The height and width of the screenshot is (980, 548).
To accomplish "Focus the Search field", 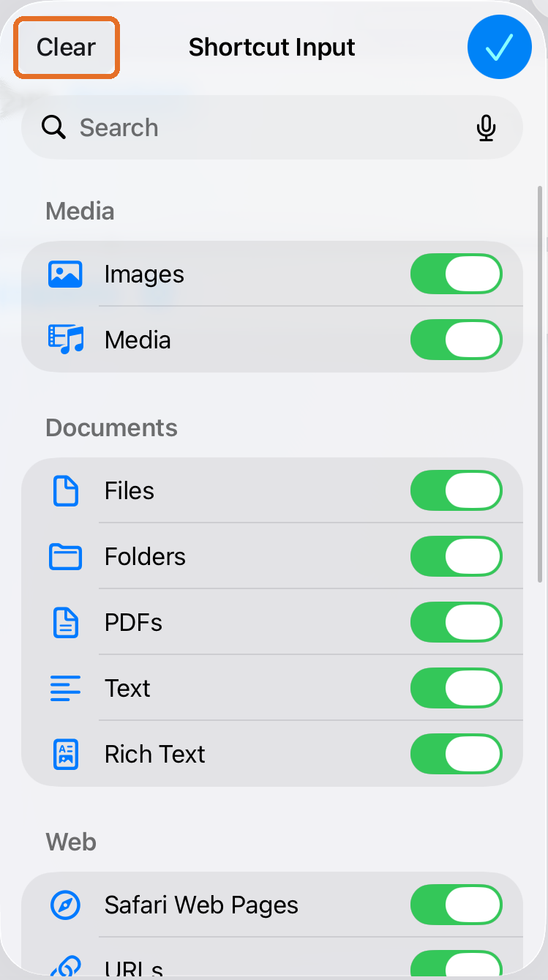I will tap(272, 127).
